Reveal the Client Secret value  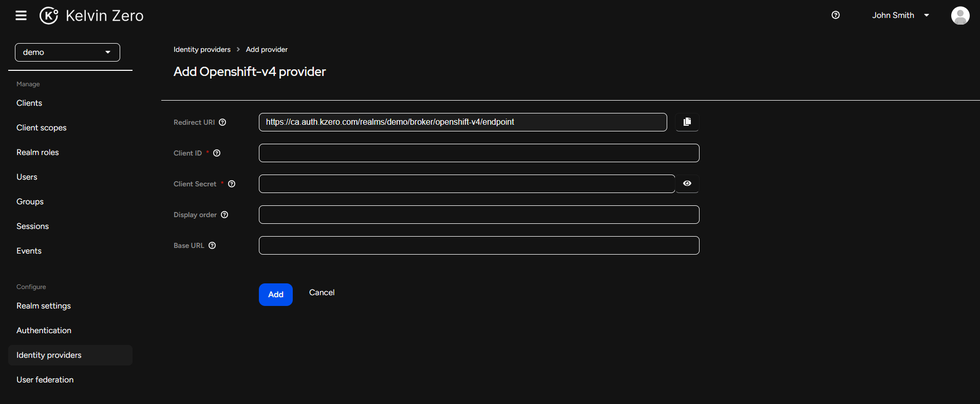coord(687,183)
